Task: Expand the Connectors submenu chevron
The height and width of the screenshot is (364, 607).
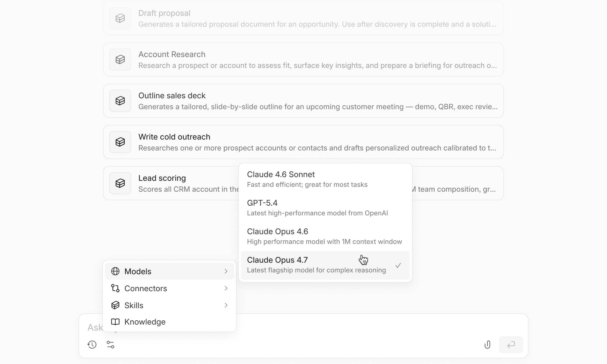Action: (226, 288)
